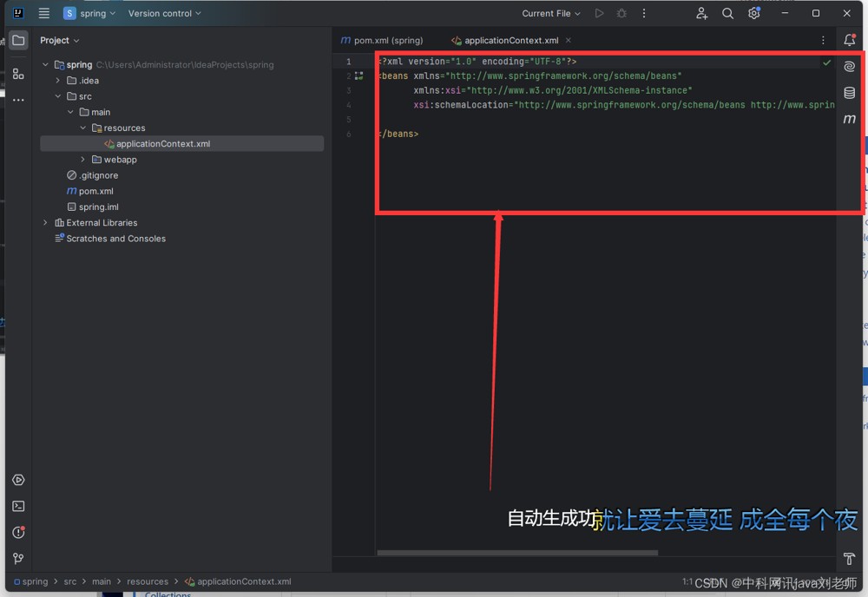Select applicationContext.xml in project tree

coord(182,144)
